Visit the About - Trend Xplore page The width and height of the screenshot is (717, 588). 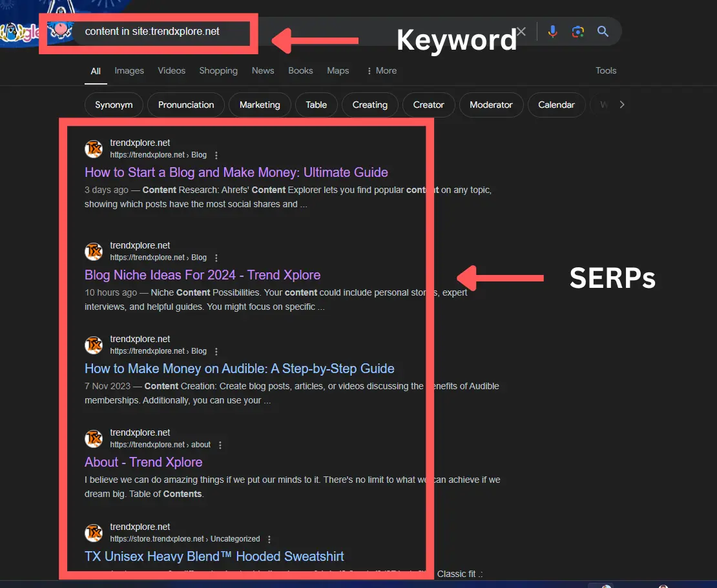coord(143,462)
